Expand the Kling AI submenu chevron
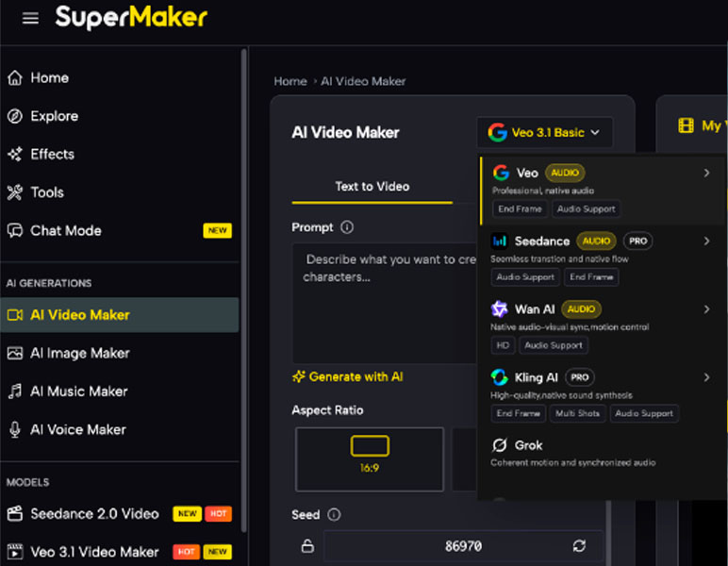 (x=706, y=377)
